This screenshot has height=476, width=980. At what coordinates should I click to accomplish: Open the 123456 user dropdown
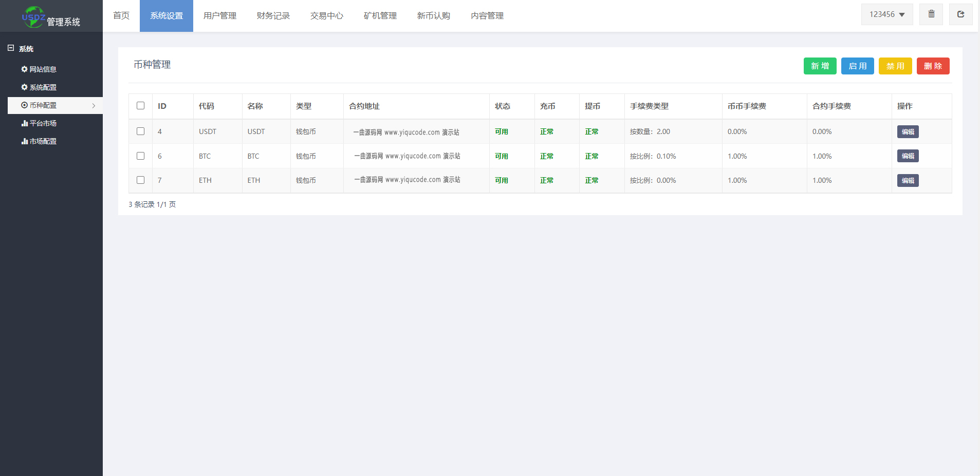tap(887, 14)
